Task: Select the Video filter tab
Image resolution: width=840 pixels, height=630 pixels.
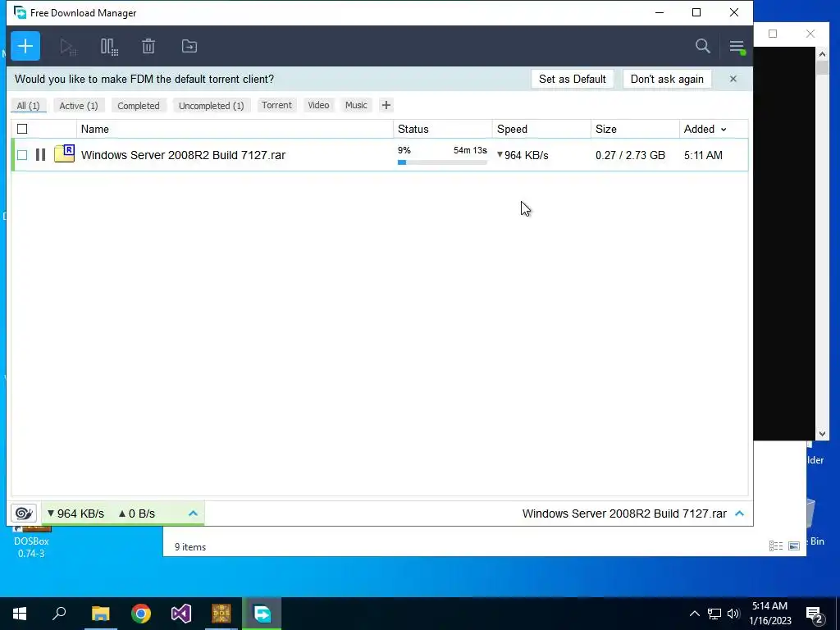Action: click(x=318, y=105)
